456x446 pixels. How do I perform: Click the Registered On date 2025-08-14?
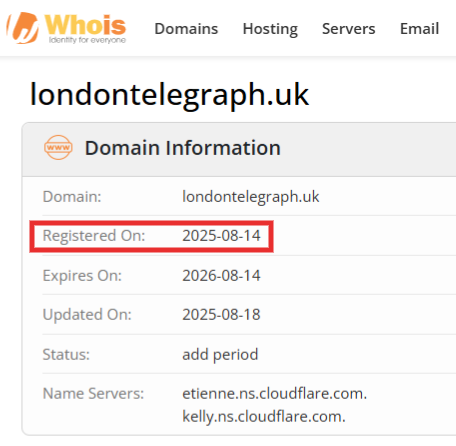pos(221,236)
